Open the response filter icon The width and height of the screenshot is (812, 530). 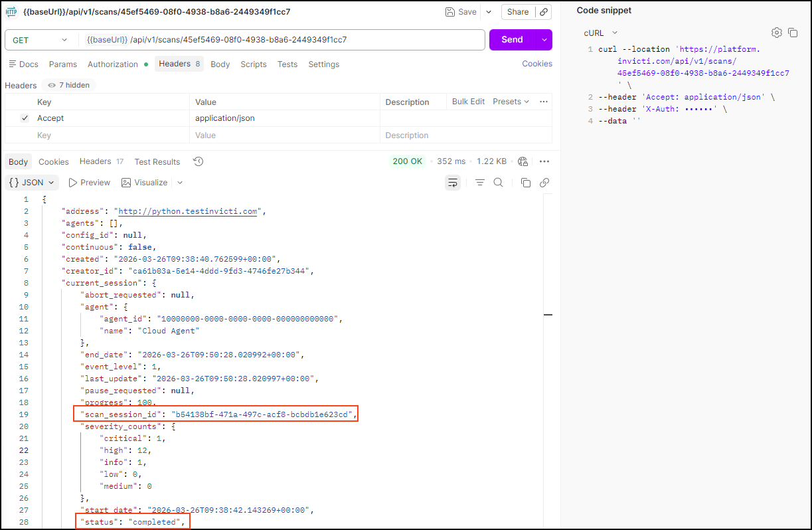[x=479, y=182]
